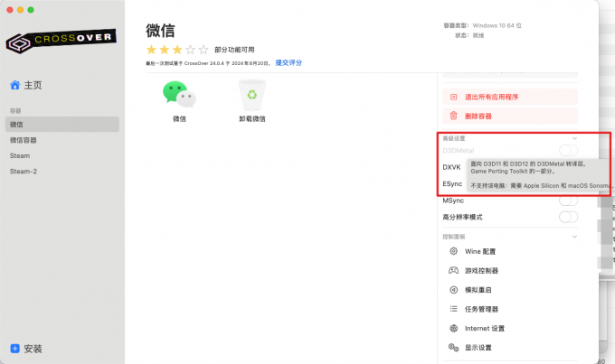Screen dimensions: 615x364
Task: Open the 游戏控制器 gamepad icon
Action: tap(453, 270)
